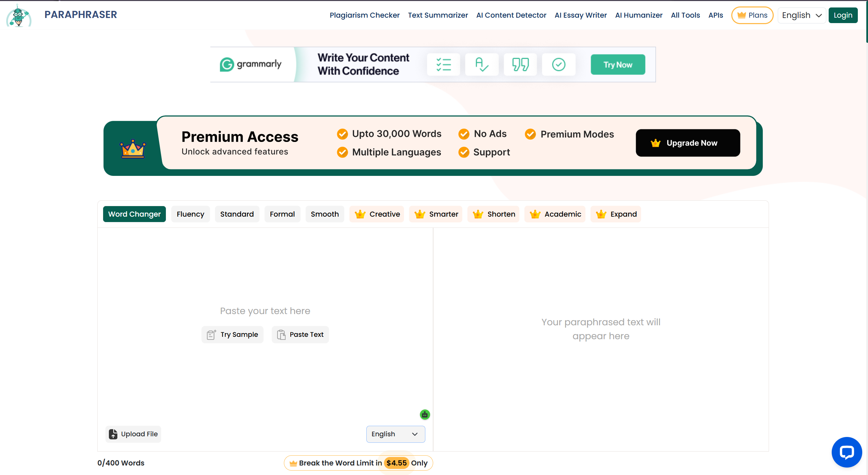Click the circled checkmark icon in the Grammarly ad

pyautogui.click(x=559, y=65)
